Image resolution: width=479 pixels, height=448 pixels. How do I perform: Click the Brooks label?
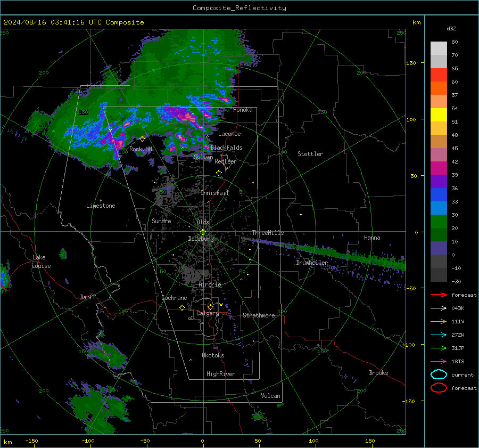pyautogui.click(x=378, y=373)
